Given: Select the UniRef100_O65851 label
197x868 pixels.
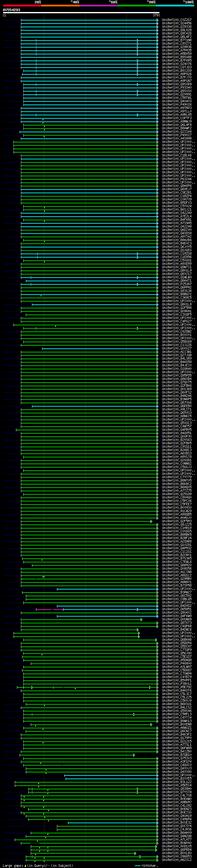Looking at the screenshot, I should (177, 609).
